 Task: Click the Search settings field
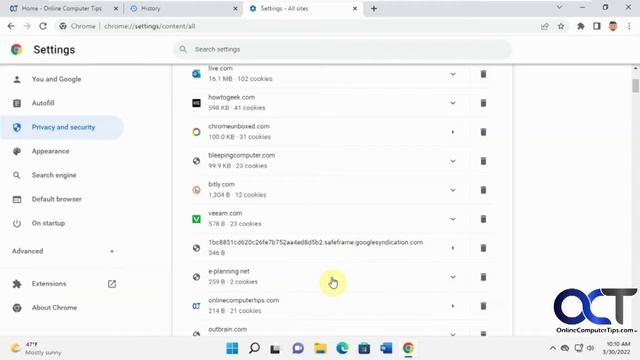click(343, 49)
